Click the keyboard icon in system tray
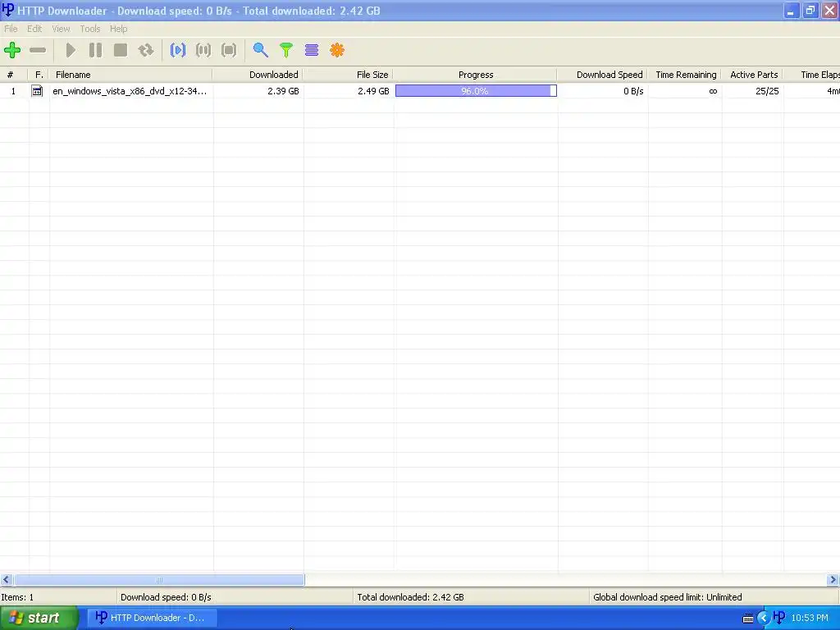This screenshot has height=630, width=840. coord(748,619)
